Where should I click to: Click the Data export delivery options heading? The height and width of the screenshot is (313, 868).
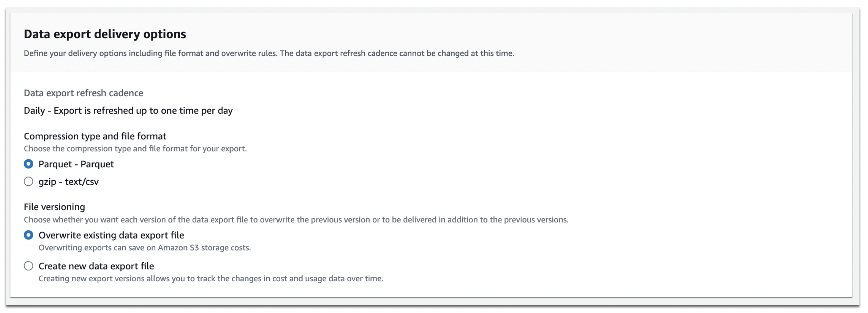click(x=105, y=34)
